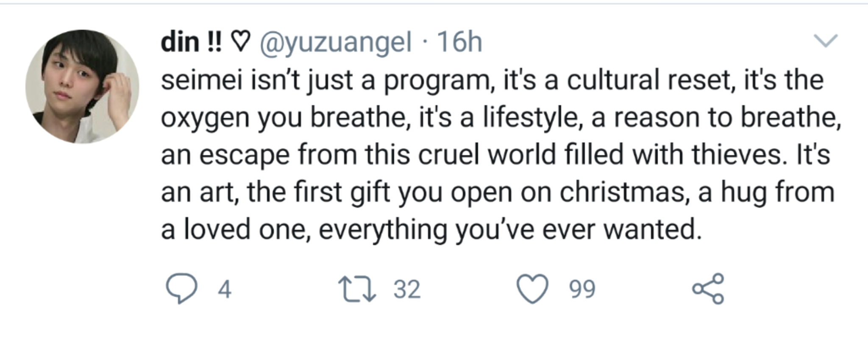Open the tweet via the 16h timestamp
This screenshot has width=868, height=345.
[459, 42]
